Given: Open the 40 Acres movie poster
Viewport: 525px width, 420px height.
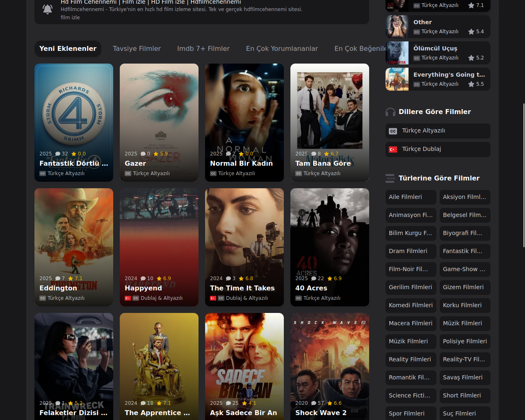Looking at the screenshot, I should [330, 247].
